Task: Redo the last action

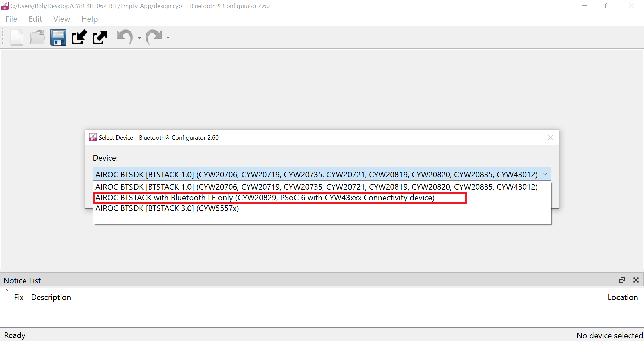Action: pyautogui.click(x=154, y=37)
